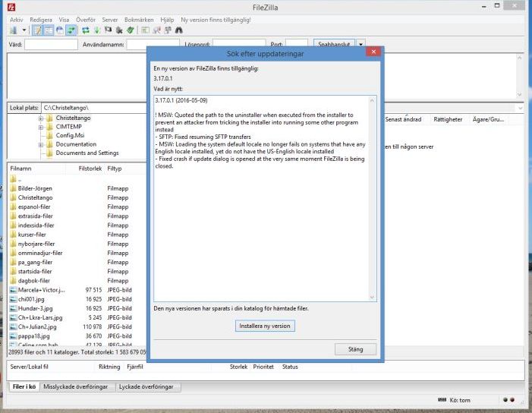
Task: Select Hundar-3.jpg image file icon
Action: click(13, 308)
